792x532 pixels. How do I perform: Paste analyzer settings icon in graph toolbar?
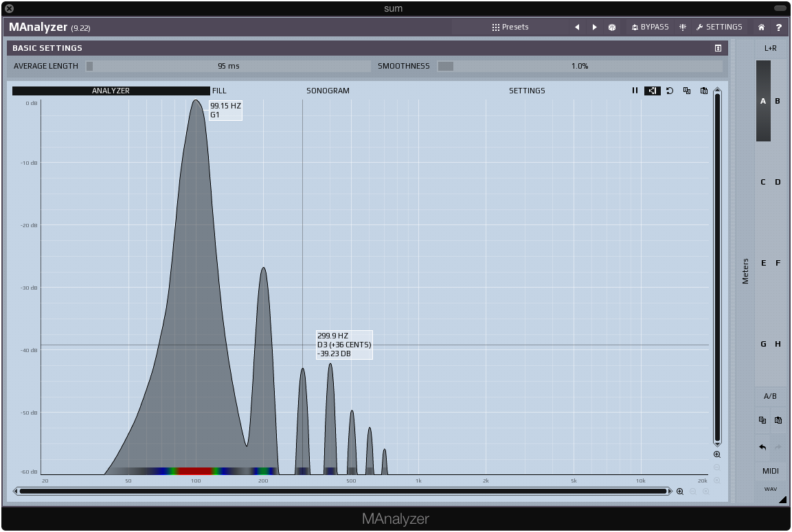(704, 91)
